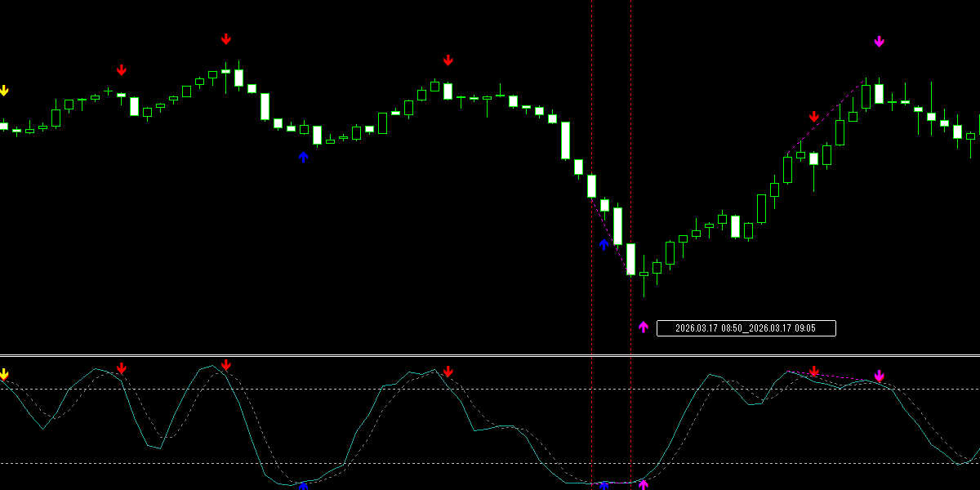Click the magenta down arrow in the oscillator pane
Screen dimensions: 980x490
tap(879, 376)
